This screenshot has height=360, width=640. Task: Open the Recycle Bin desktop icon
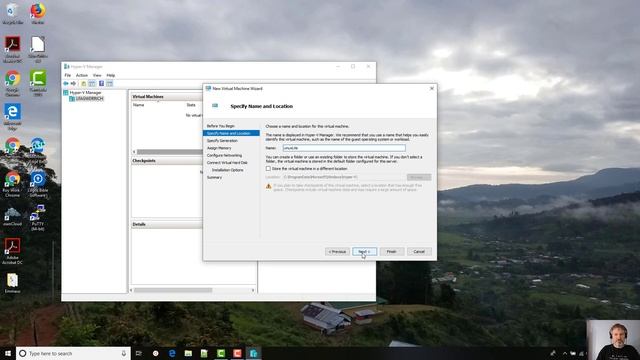[12, 13]
